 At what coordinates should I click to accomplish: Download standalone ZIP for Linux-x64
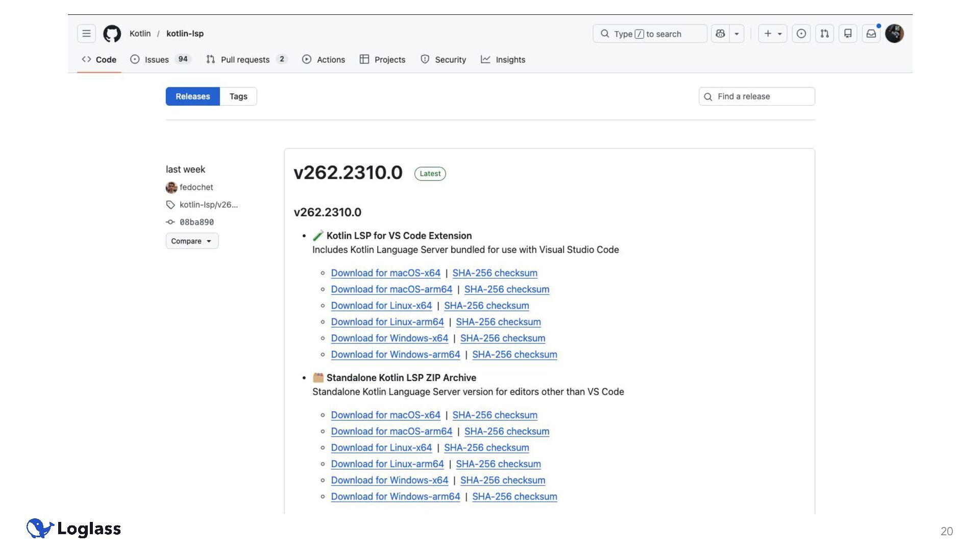click(381, 447)
